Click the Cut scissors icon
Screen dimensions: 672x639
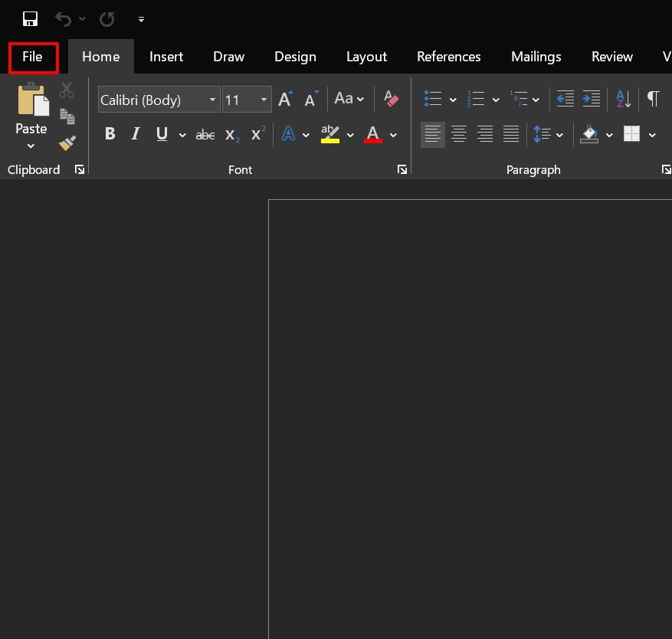(x=67, y=90)
